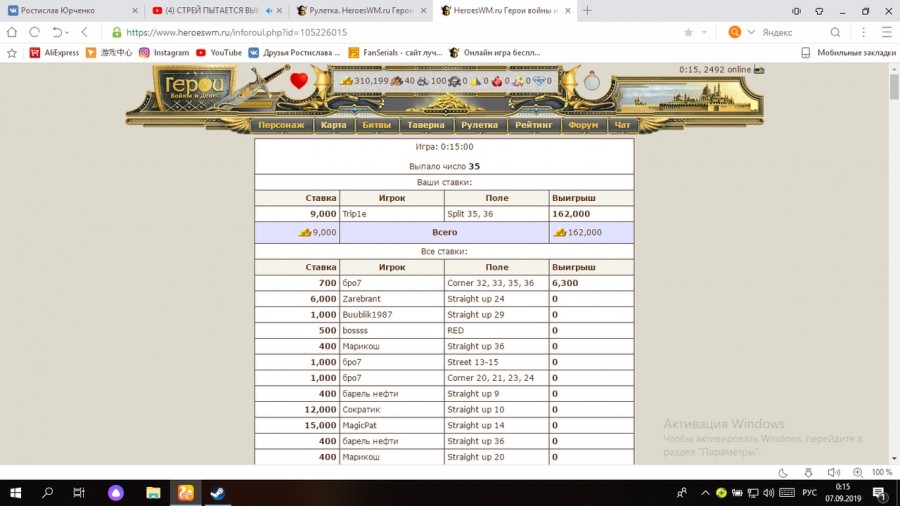Open File Explorer from the taskbar
The height and width of the screenshot is (506, 900).
click(x=153, y=493)
